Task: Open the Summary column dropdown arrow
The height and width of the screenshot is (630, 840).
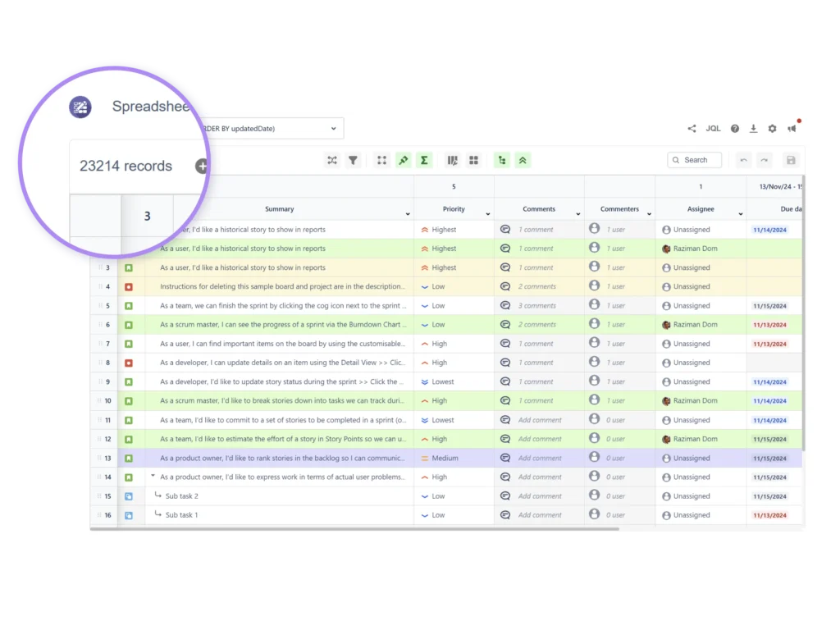Action: tap(408, 214)
